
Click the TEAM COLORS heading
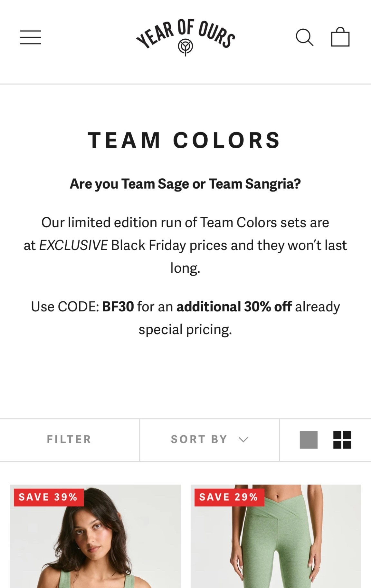[185, 141]
